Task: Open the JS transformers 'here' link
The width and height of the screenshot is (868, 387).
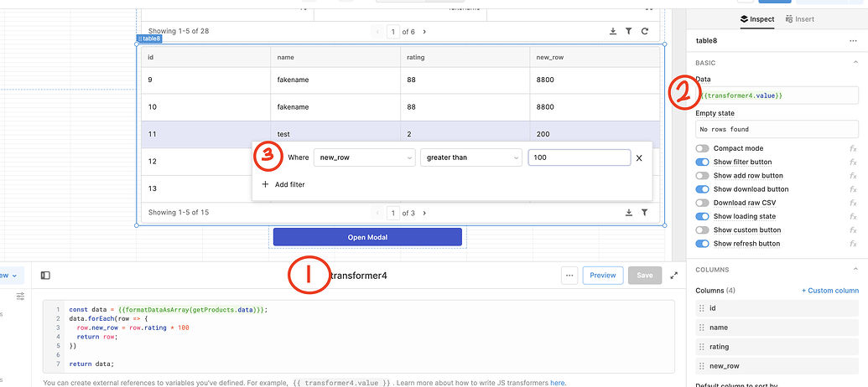Action: [558, 383]
